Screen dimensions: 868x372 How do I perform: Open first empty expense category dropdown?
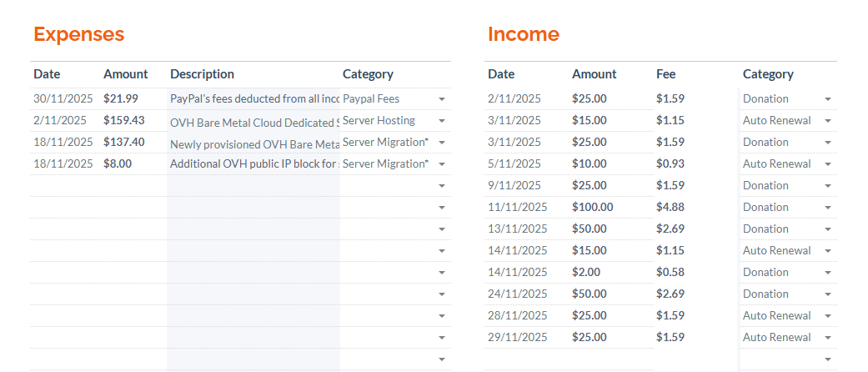[x=441, y=186]
